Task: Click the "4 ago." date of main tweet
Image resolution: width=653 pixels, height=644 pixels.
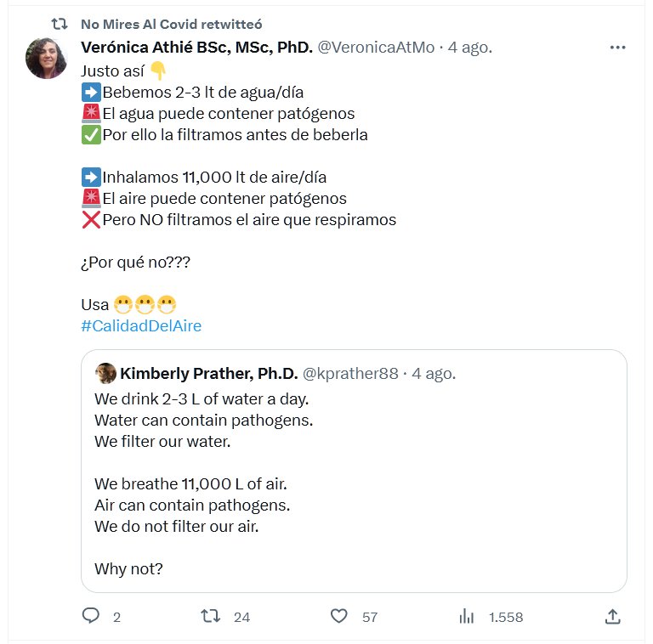Action: [470, 48]
